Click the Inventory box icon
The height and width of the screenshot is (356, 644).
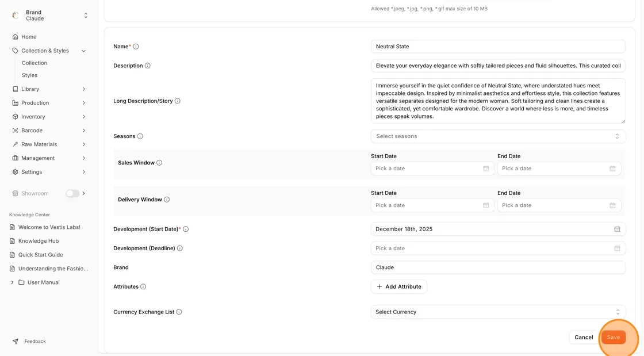point(15,117)
